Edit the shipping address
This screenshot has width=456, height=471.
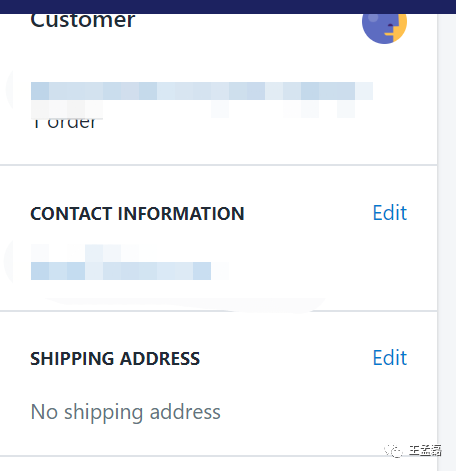pyautogui.click(x=390, y=358)
